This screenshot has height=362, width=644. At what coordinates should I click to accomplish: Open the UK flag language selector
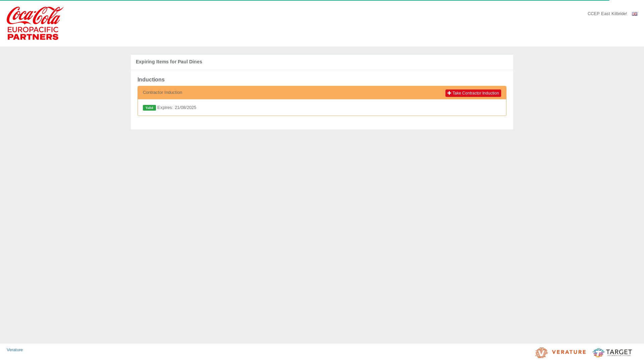pos(635,14)
